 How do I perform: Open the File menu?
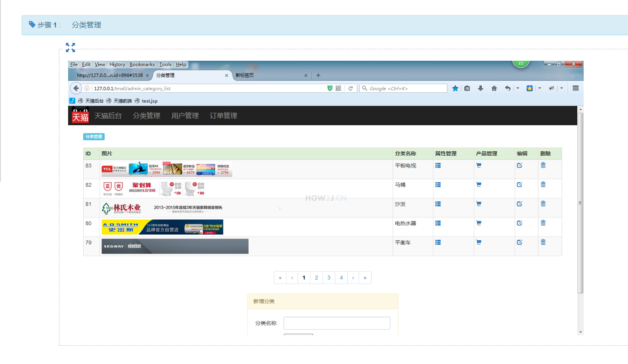pos(74,64)
